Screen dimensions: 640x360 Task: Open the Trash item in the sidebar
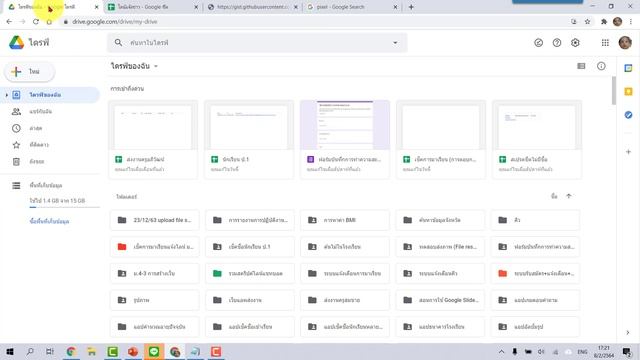coord(50,162)
